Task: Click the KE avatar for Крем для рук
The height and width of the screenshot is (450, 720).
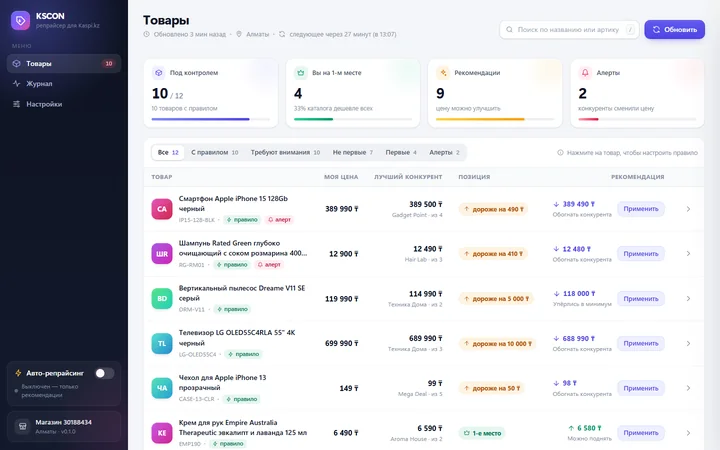Action: [x=162, y=433]
